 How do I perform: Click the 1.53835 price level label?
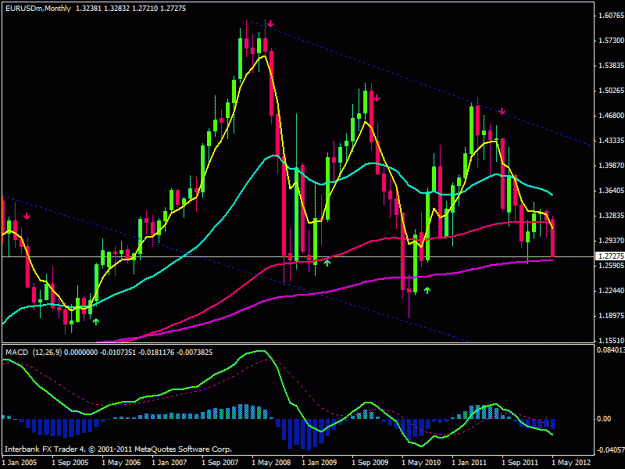(611, 65)
